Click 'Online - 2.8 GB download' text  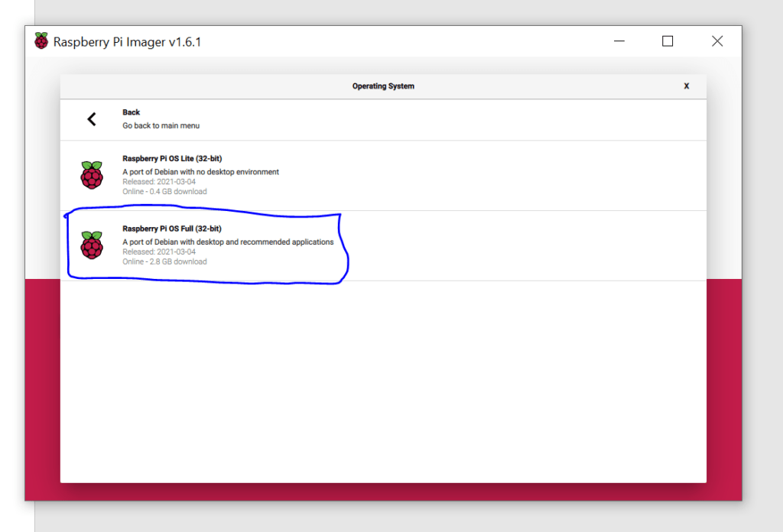(x=165, y=261)
